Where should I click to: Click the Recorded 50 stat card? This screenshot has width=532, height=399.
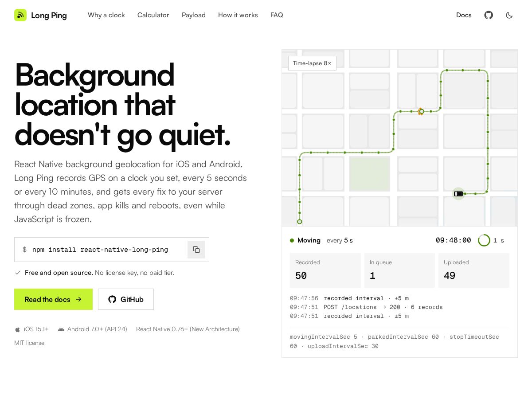tap(325, 270)
